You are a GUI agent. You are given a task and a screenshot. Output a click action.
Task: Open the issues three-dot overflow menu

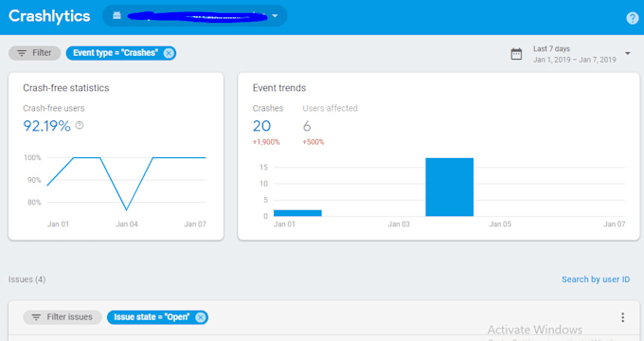coord(622,317)
